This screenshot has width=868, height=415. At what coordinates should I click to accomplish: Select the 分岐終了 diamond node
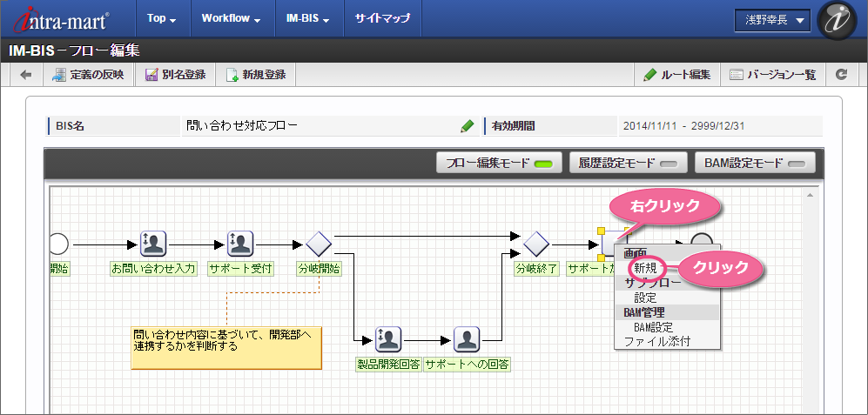(x=535, y=244)
